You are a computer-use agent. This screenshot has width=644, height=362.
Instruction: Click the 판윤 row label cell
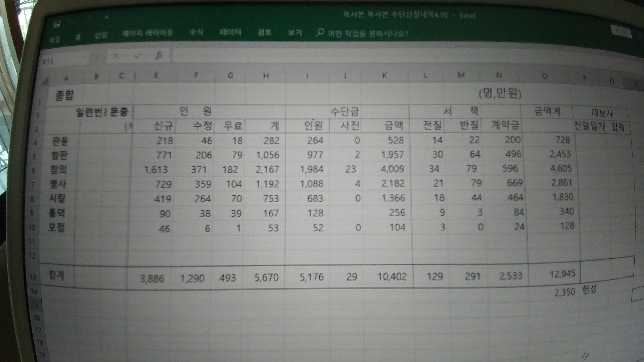pyautogui.click(x=60, y=141)
